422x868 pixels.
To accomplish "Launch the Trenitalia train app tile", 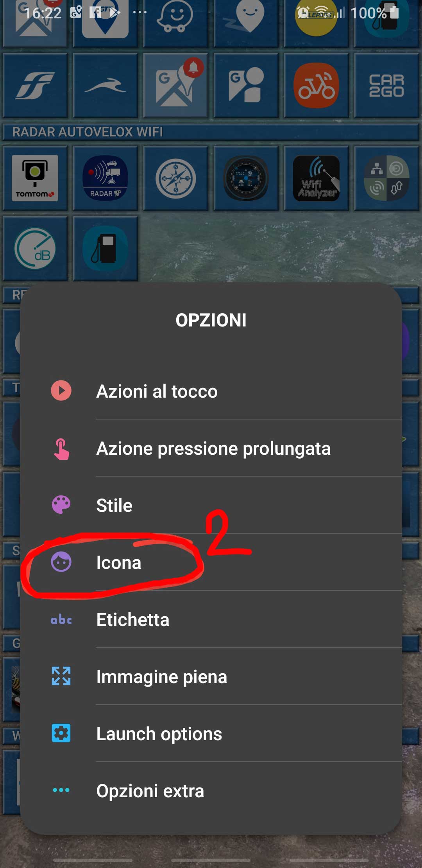I will coord(35,86).
